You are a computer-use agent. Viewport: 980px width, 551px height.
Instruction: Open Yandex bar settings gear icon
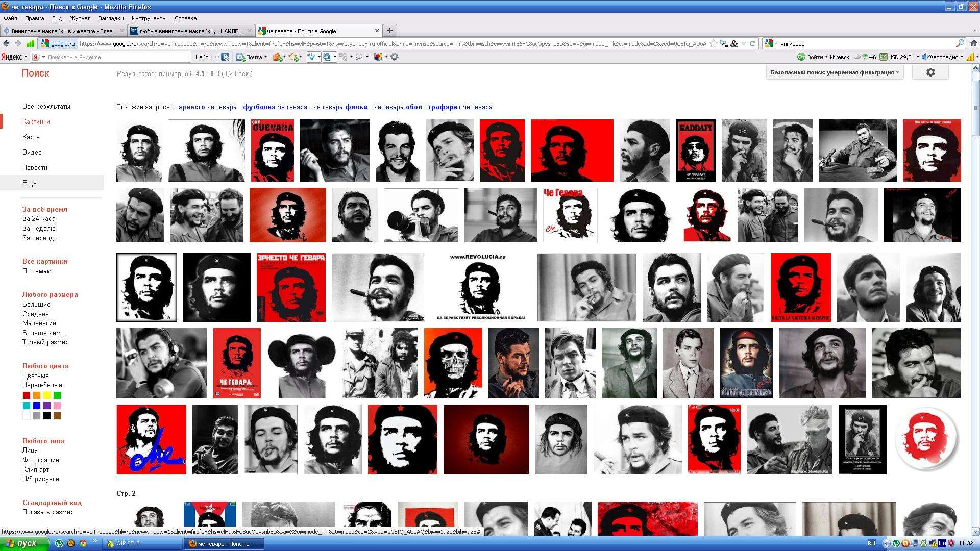[x=395, y=57]
